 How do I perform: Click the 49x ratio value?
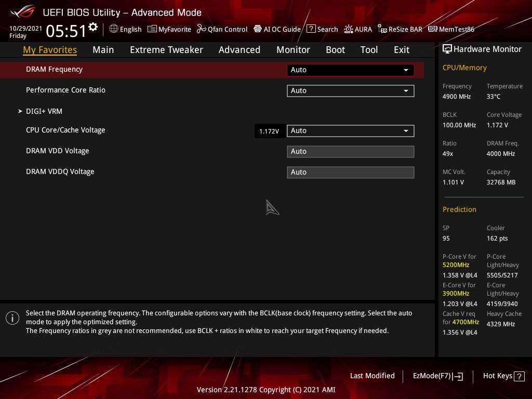[447, 153]
